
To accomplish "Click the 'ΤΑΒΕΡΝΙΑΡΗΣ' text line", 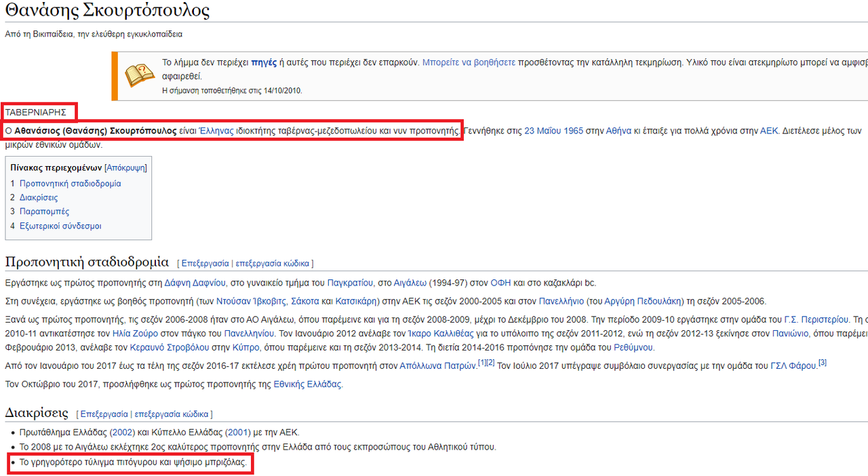I will [x=35, y=112].
